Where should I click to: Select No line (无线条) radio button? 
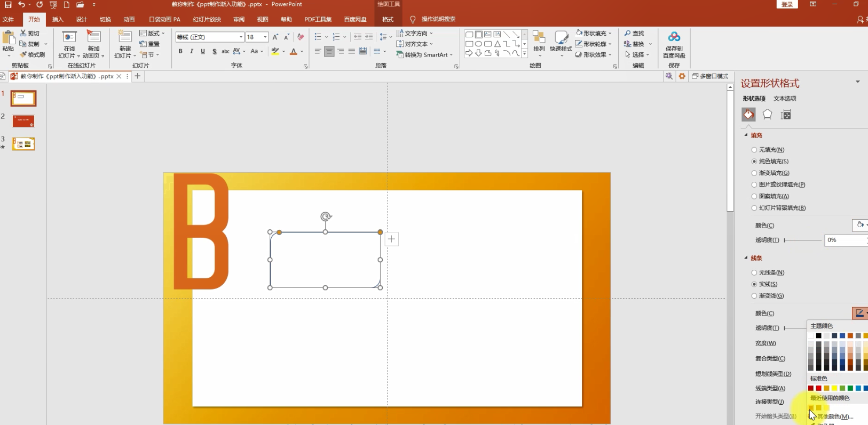(x=754, y=272)
